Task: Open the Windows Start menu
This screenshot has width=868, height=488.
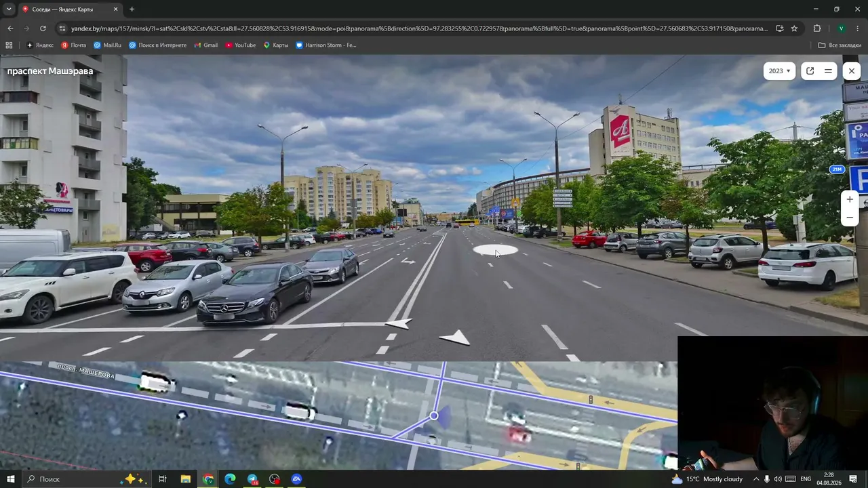Action: click(x=10, y=479)
